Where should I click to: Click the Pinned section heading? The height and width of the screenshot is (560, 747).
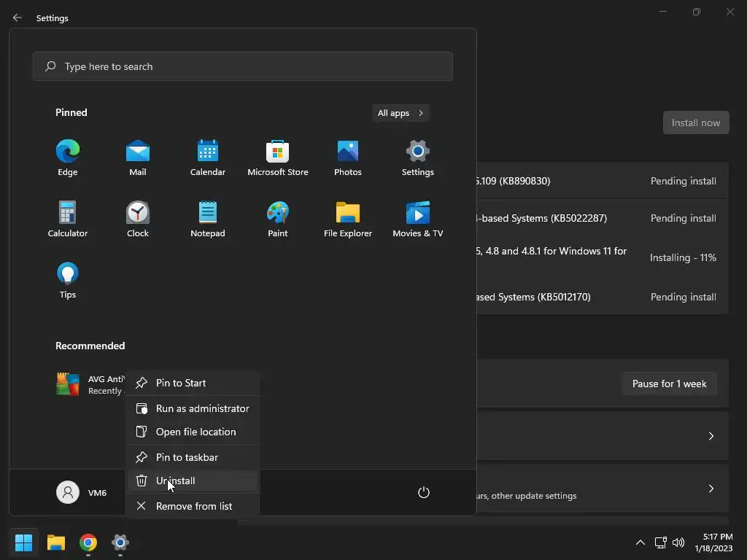[71, 112]
